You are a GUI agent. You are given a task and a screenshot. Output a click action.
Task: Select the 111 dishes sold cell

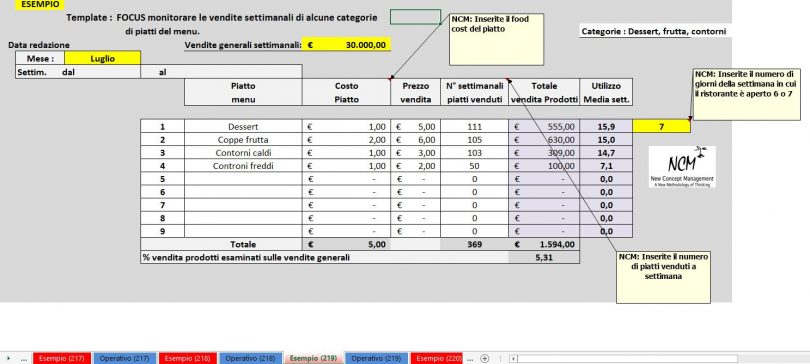(474, 126)
